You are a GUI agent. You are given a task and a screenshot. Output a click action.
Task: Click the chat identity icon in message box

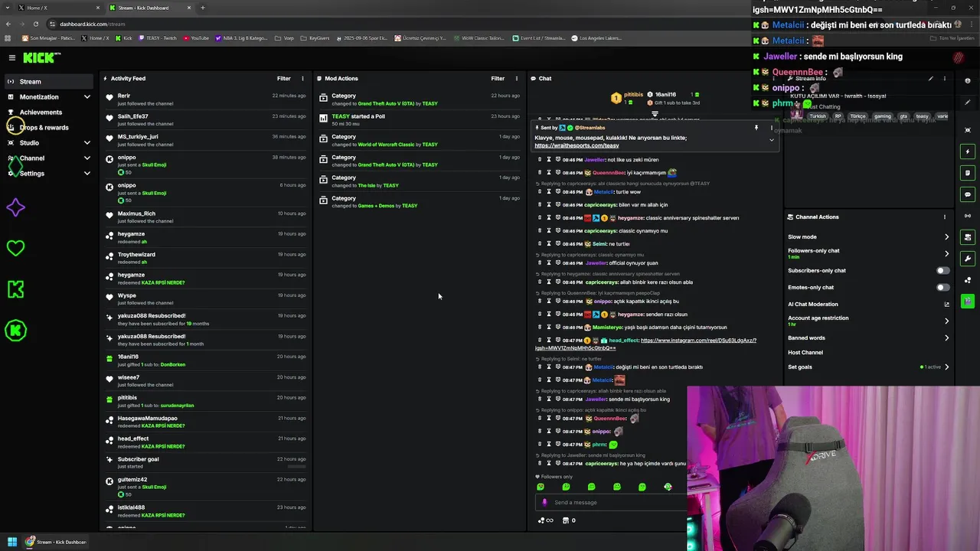pos(544,503)
